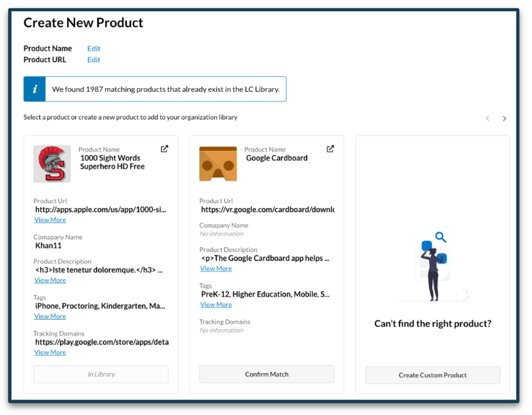Expand View More under Khan11 Product Description

coord(50,280)
